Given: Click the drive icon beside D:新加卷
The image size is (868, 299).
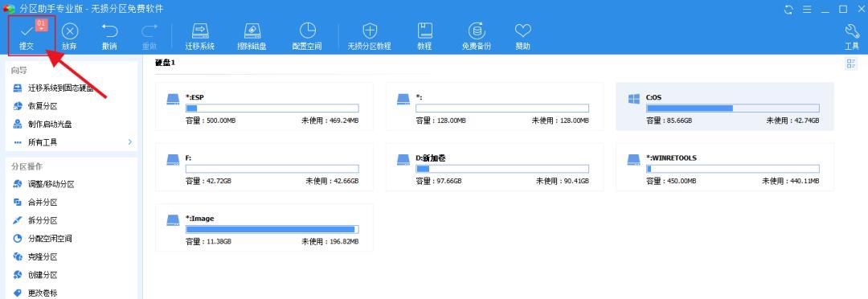Looking at the screenshot, I should tap(403, 160).
